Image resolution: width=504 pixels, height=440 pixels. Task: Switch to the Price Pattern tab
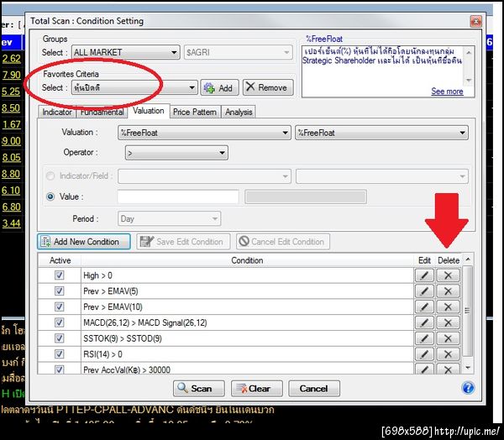pyautogui.click(x=195, y=112)
